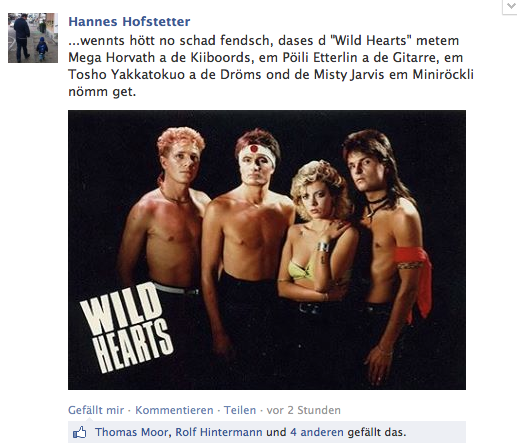
Task: Visit the Hannes Hofstetter profile name link
Action: click(x=129, y=22)
